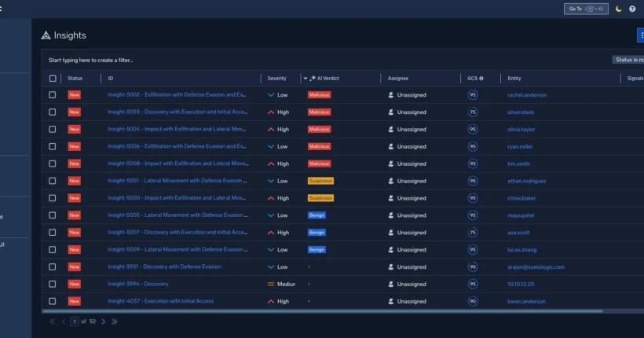Click the assignee person icon for Insight-4037
Image resolution: width=644 pixels, height=338 pixels.
pos(390,301)
